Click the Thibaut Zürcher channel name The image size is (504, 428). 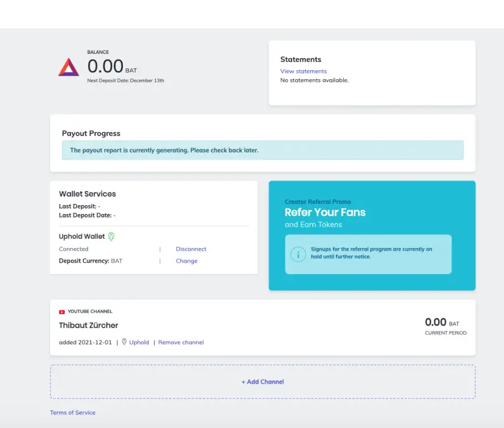coord(89,325)
